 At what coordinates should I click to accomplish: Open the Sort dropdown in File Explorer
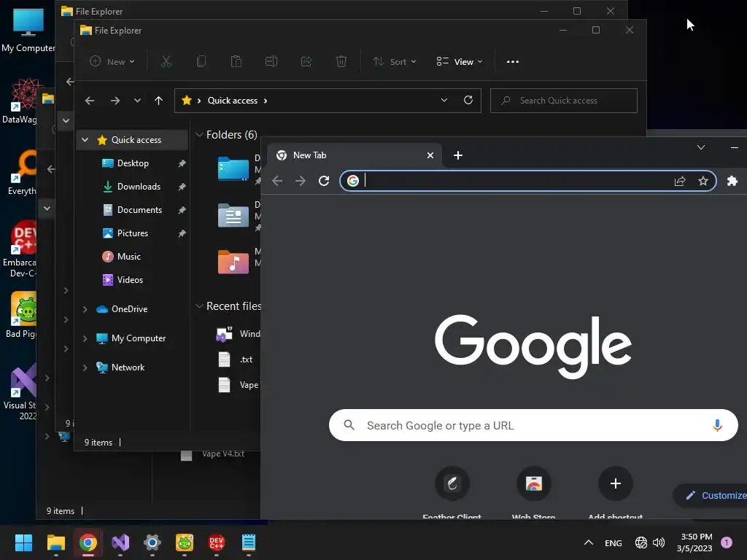(x=395, y=61)
